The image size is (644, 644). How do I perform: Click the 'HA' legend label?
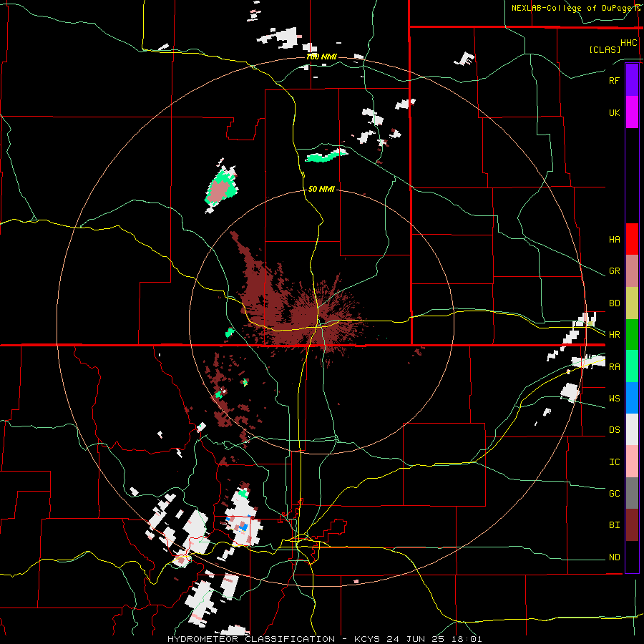pos(614,240)
